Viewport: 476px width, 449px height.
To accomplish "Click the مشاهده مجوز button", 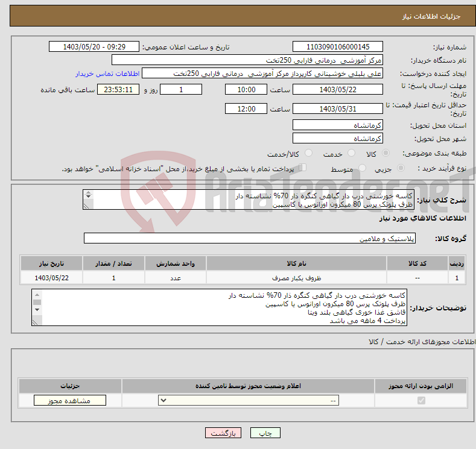I will 70,401.
